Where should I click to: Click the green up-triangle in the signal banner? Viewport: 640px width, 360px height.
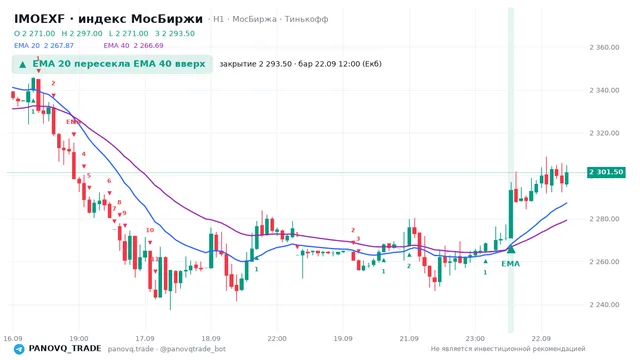click(23, 64)
